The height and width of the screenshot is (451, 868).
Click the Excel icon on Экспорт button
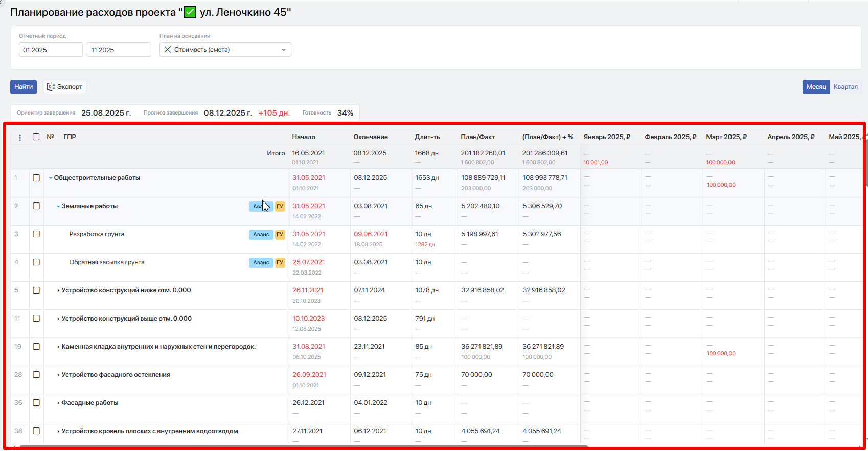click(x=51, y=87)
